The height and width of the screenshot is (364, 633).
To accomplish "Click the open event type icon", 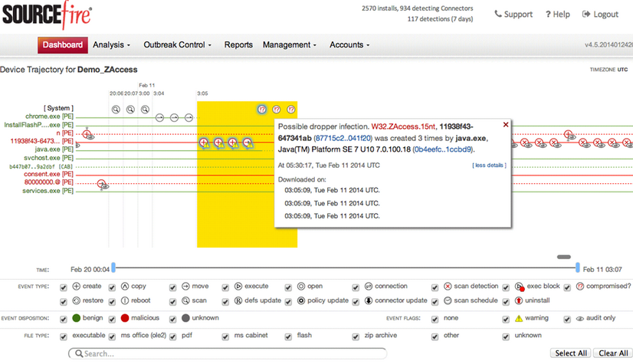I will point(301,286).
